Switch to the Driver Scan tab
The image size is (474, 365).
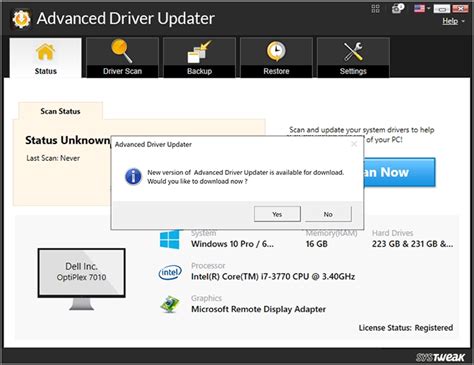tap(122, 58)
